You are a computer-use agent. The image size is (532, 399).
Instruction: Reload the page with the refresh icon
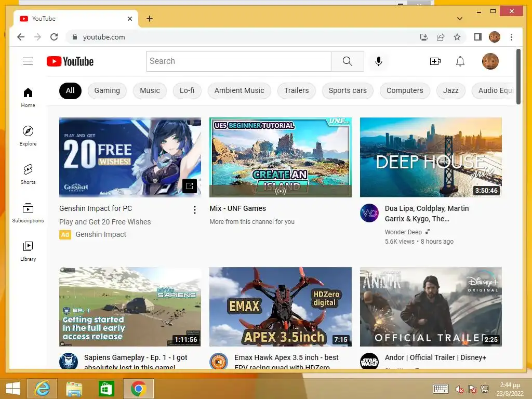coord(54,37)
